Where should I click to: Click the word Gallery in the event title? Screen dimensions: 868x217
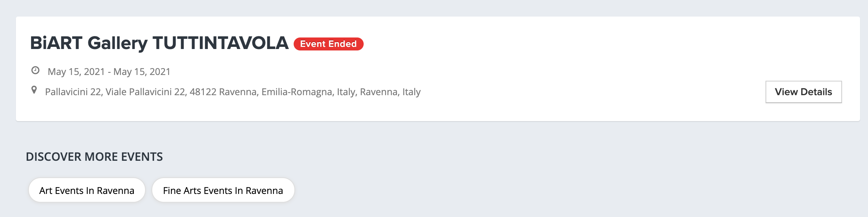[118, 44]
